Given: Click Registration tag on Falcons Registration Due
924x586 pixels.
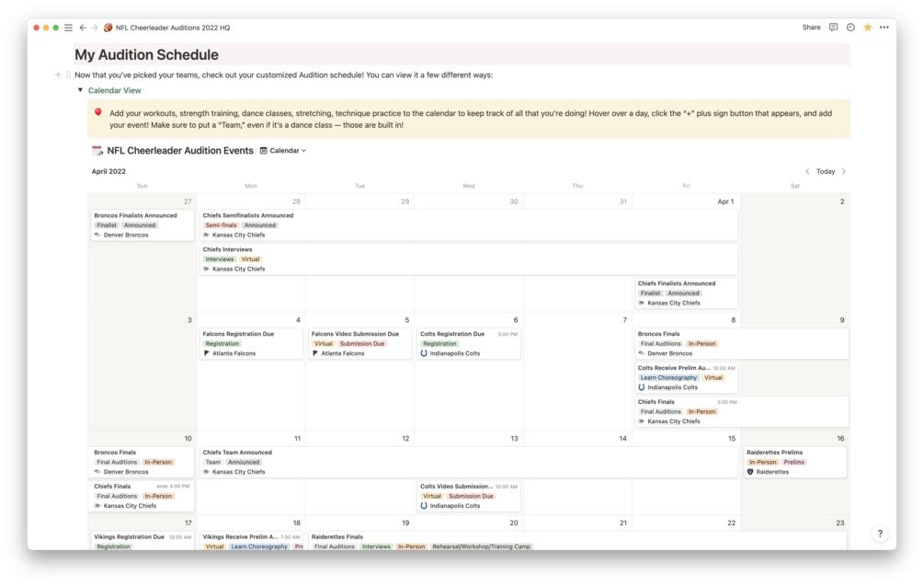Looking at the screenshot, I should point(222,344).
